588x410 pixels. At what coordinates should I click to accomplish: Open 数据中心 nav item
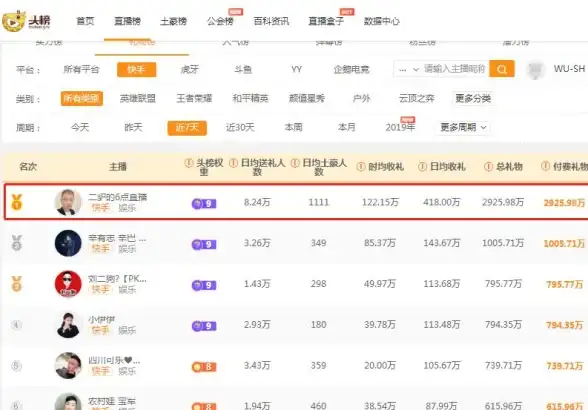381,21
